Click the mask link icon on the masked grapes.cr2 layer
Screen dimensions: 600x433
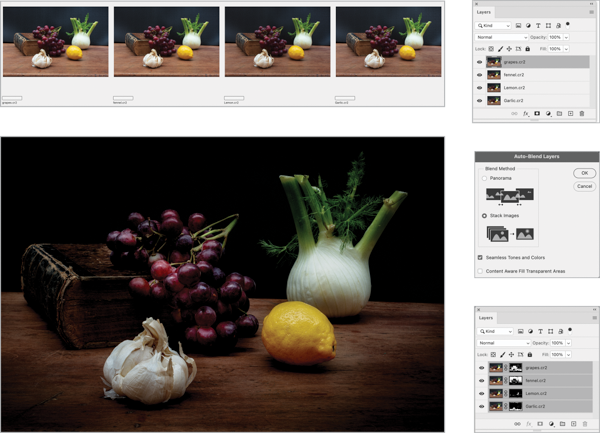click(505, 368)
